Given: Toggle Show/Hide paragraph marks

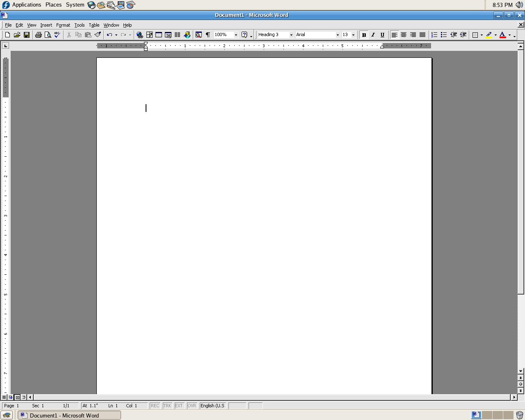Looking at the screenshot, I should click(x=208, y=35).
